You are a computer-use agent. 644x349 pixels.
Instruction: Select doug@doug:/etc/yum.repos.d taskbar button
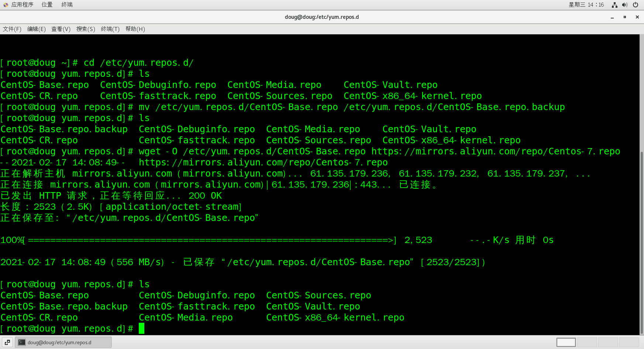63,342
